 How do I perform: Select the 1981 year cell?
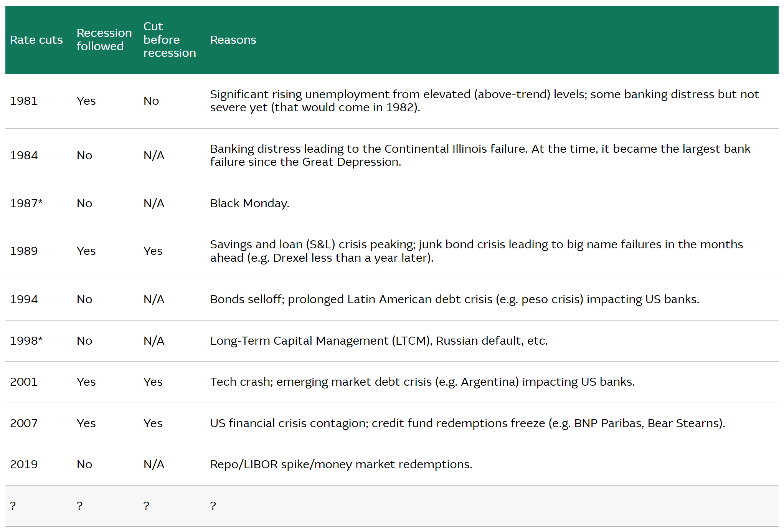(x=24, y=101)
